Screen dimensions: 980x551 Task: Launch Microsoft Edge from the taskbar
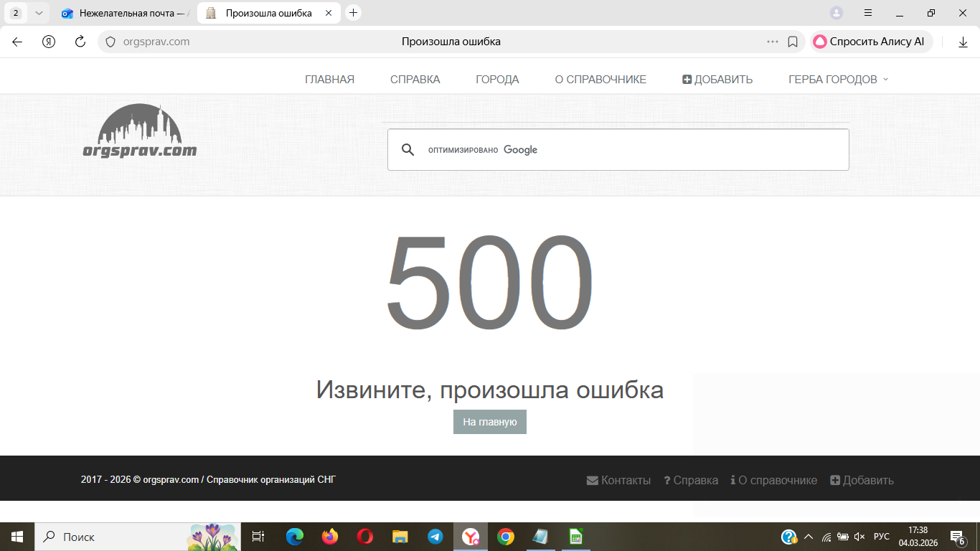[295, 537]
